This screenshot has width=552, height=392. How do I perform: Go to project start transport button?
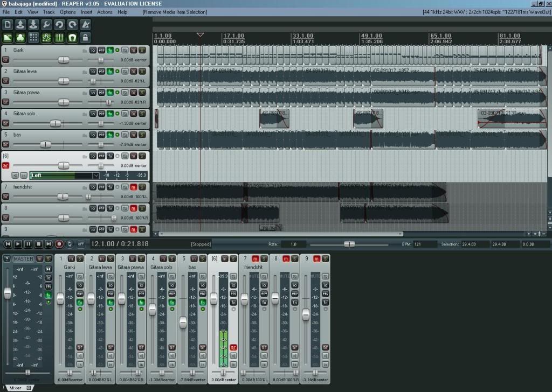8,243
